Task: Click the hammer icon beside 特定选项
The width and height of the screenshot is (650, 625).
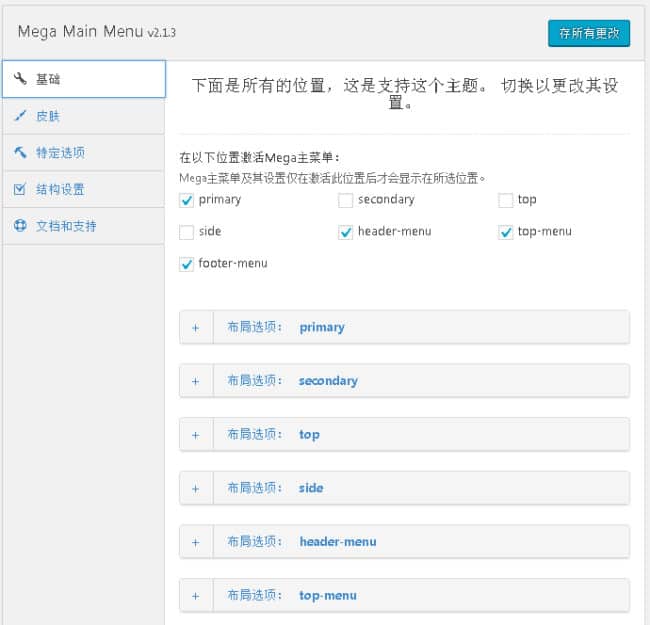Action: point(20,153)
